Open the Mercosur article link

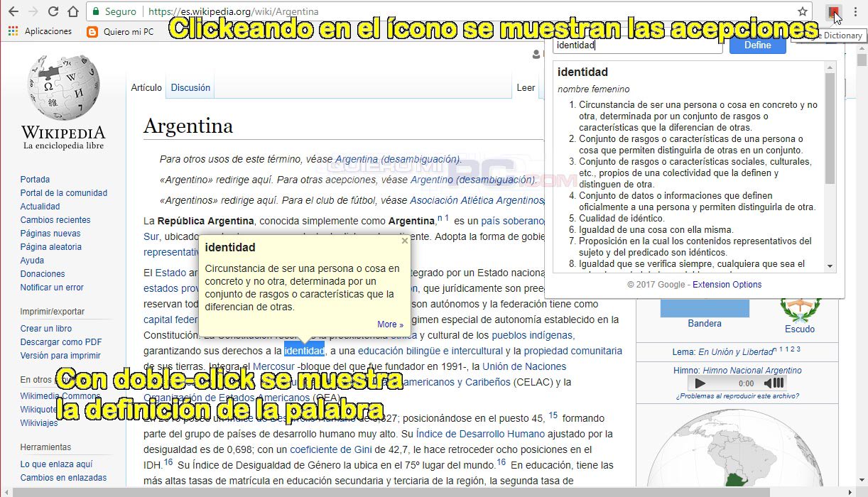[273, 366]
